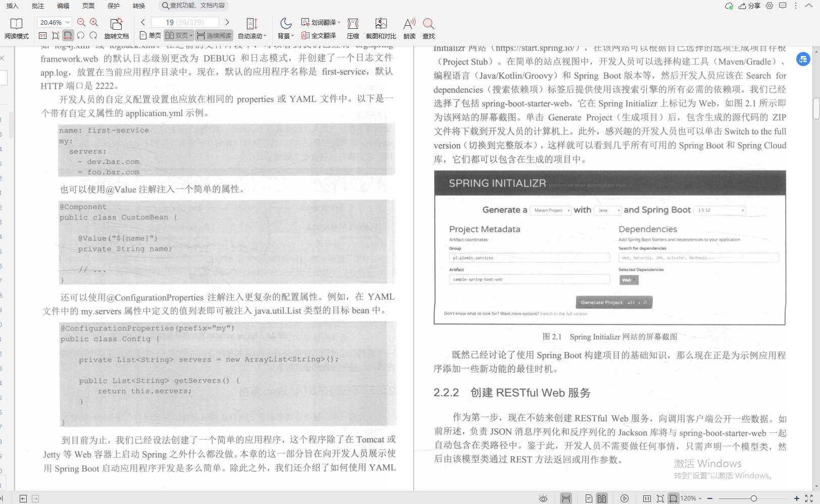Click next view icon at bottom left
The image size is (820, 504).
(35, 498)
